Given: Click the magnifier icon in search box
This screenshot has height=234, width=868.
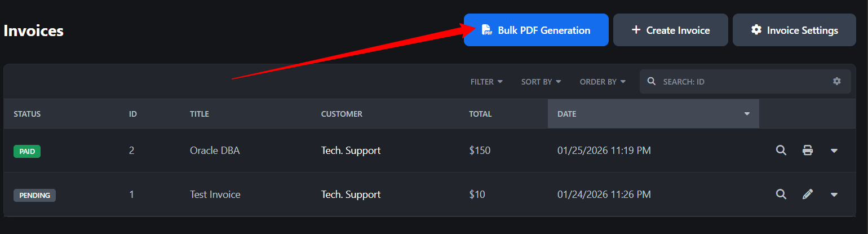Looking at the screenshot, I should (x=652, y=81).
